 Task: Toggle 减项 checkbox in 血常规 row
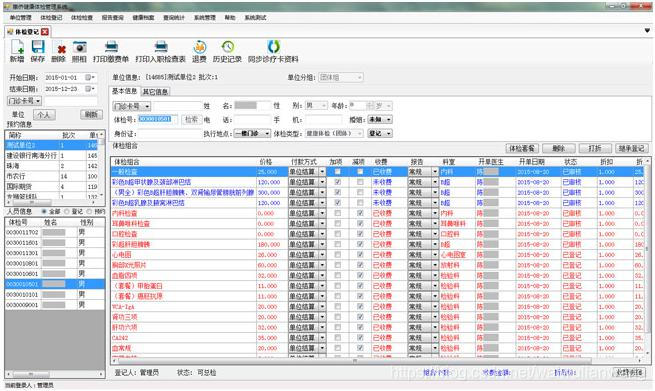click(x=360, y=348)
